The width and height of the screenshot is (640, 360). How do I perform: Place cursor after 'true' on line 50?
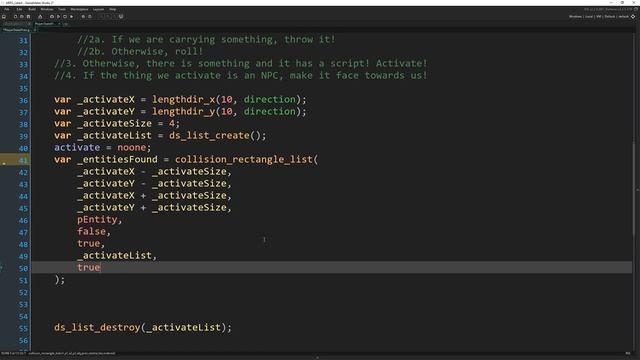[101, 268]
